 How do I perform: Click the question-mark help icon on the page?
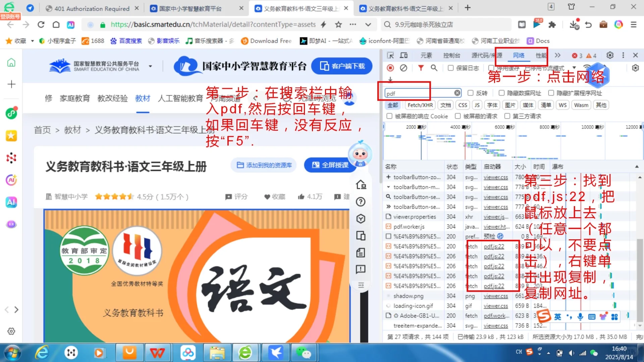pos(361,202)
